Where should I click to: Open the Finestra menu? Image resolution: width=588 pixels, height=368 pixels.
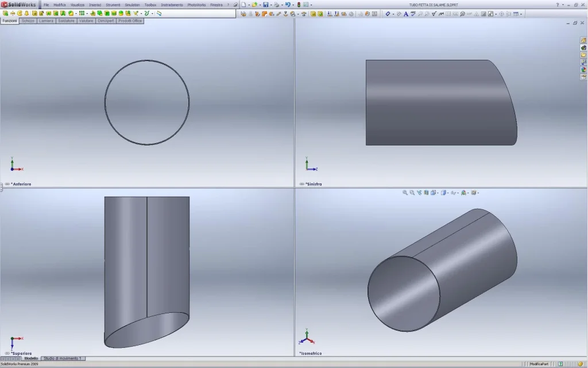(216, 5)
